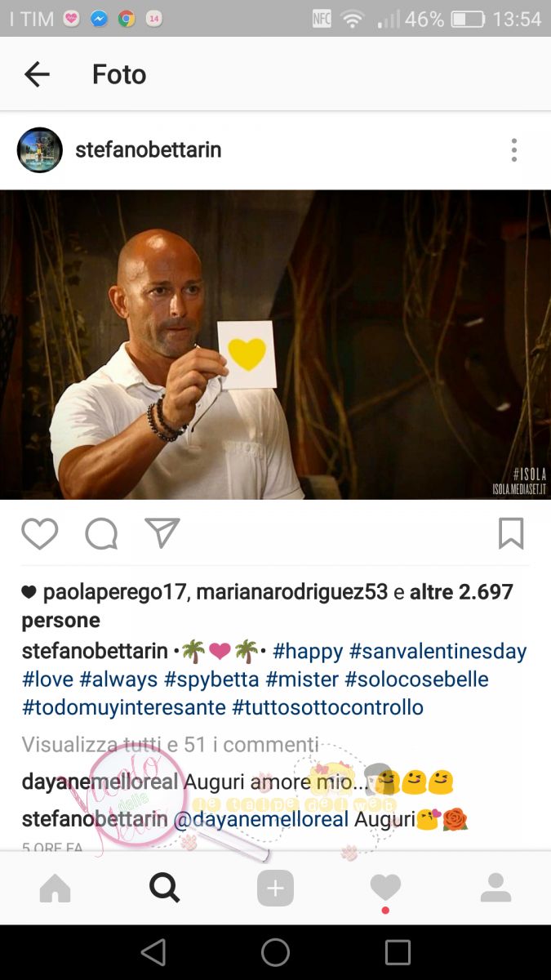Image resolution: width=551 pixels, height=980 pixels.
Task: Open comments with the speech bubble icon
Action: (x=101, y=534)
